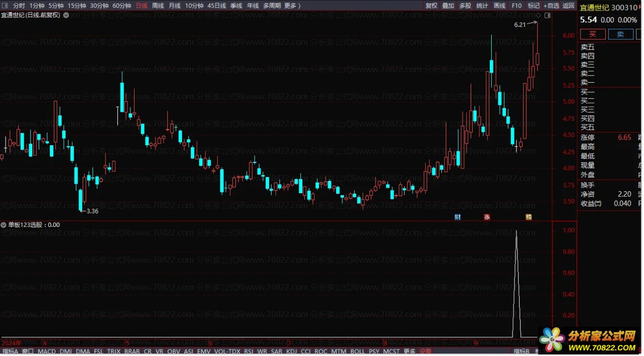Click the diamond icon at the chart's top right
The width and height of the screenshot is (644, 356).
click(538, 15)
